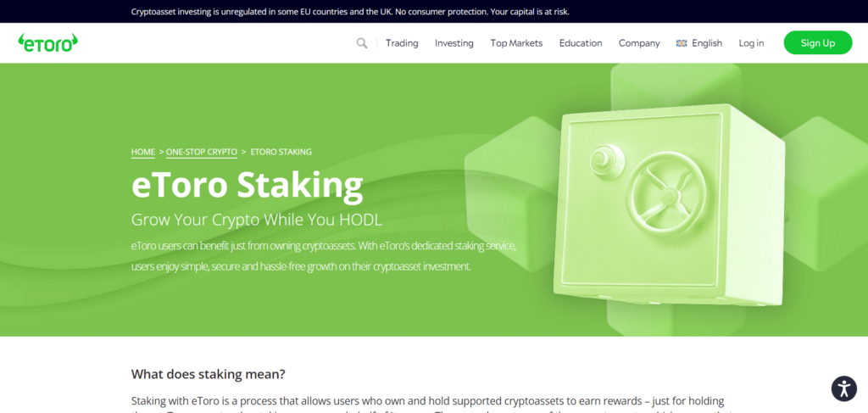Viewport: 868px width, 413px height.
Task: Follow the HOME breadcrumb link
Action: 142,152
